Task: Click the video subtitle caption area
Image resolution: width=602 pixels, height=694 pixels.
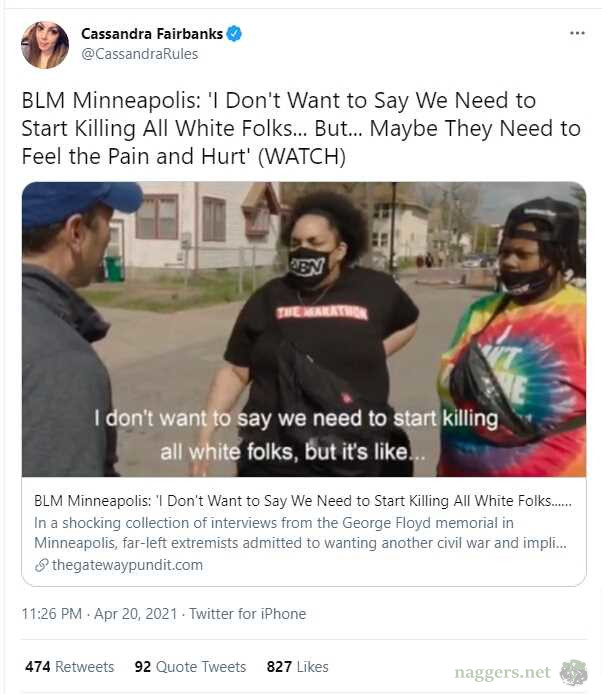Action: point(296,435)
